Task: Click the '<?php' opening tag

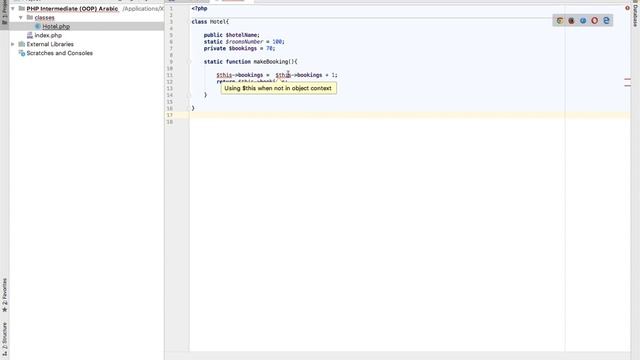Action: (200, 8)
